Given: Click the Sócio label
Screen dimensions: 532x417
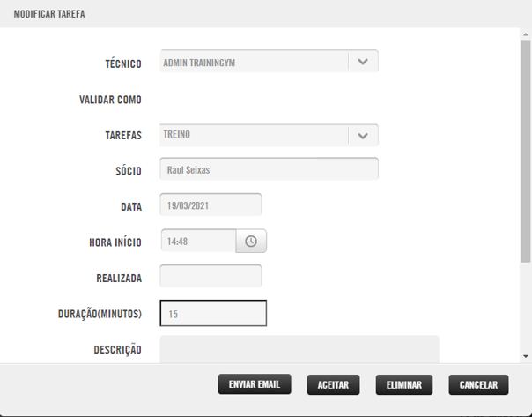Looking at the screenshot, I should [x=129, y=171].
